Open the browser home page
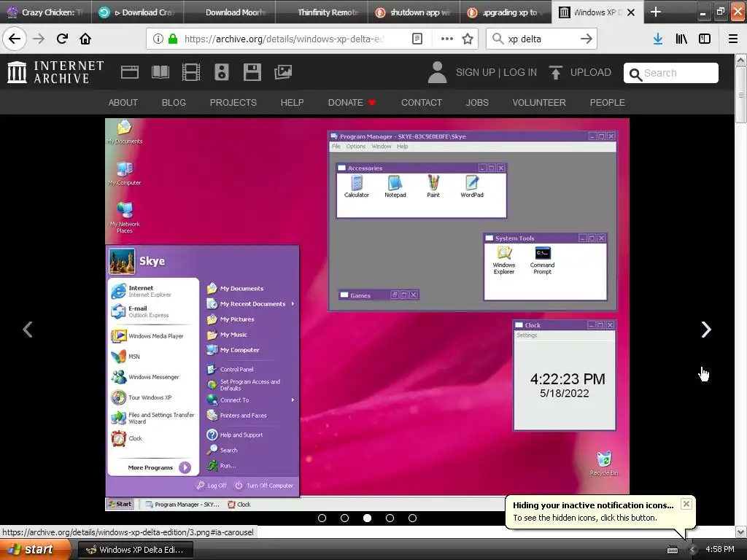Screen dimensions: 747x560 [x=85, y=39]
